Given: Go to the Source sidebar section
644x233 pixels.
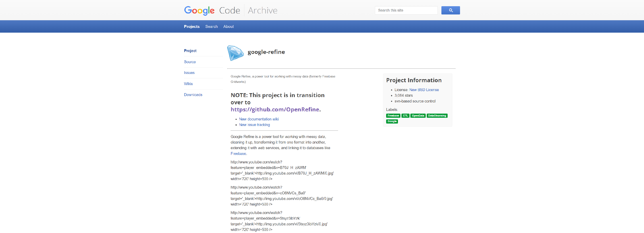Looking at the screenshot, I should pyautogui.click(x=190, y=62).
